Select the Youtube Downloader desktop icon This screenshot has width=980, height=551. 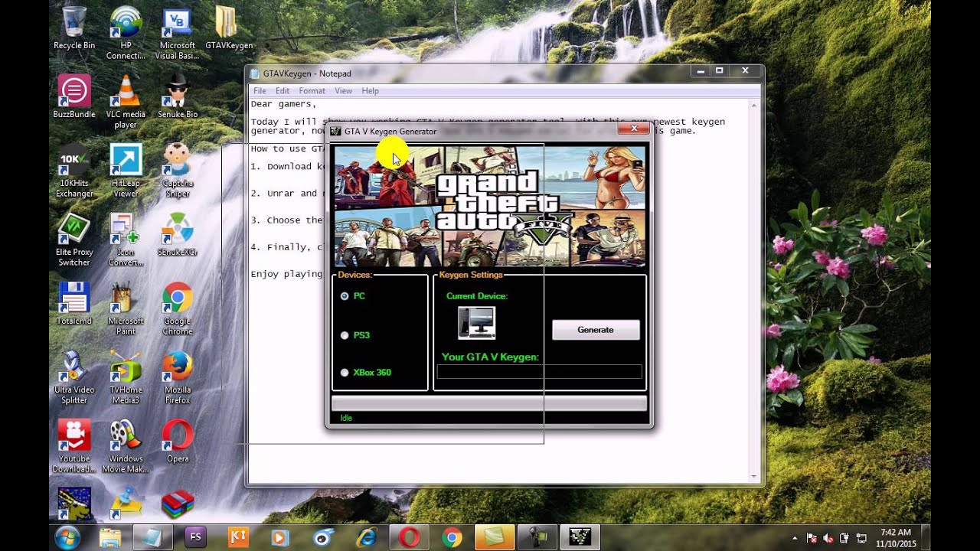click(x=74, y=446)
